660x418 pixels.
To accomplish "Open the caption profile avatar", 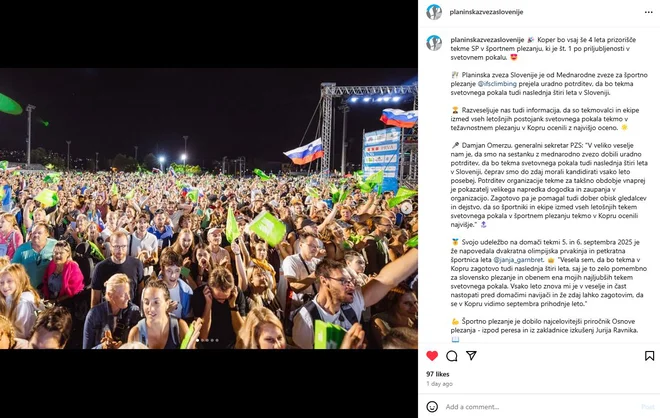I will pyautogui.click(x=434, y=43).
